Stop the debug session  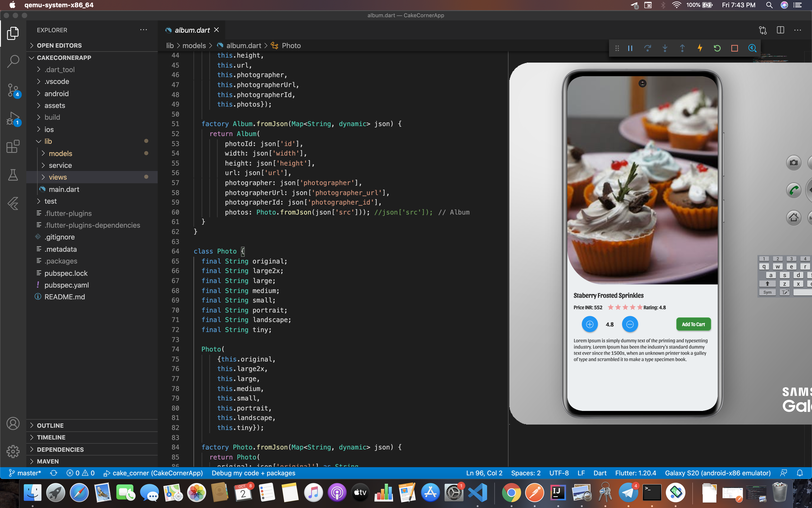tap(735, 48)
